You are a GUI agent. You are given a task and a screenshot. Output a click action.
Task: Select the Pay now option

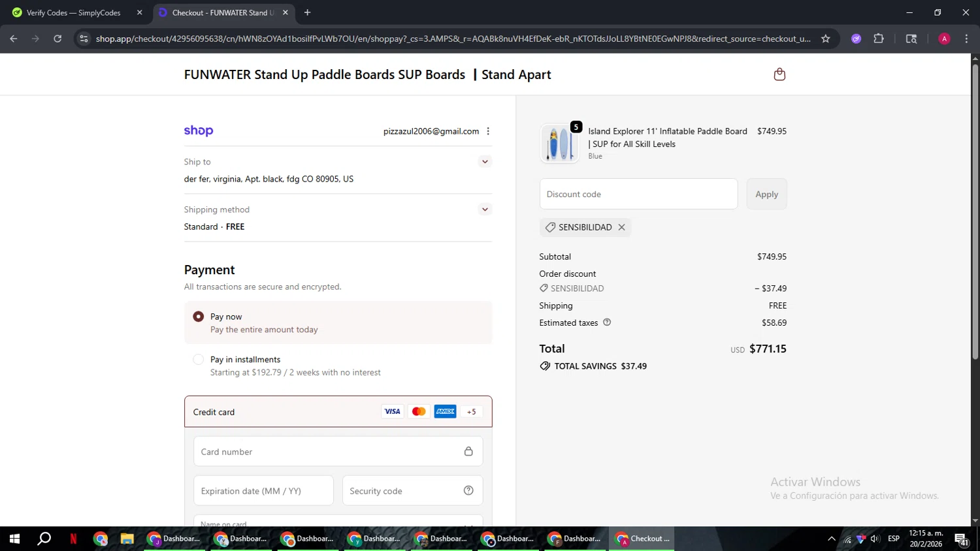[x=198, y=317]
